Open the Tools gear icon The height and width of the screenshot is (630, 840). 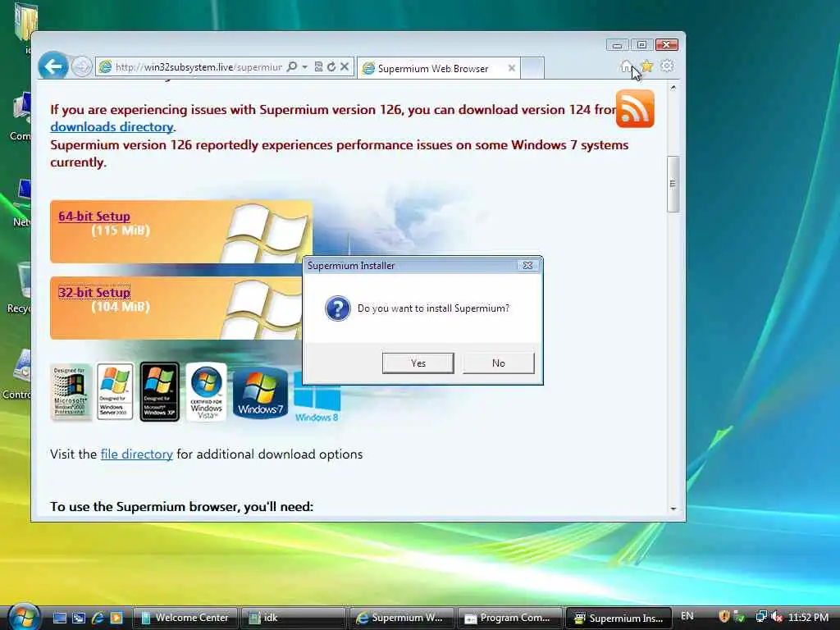667,66
